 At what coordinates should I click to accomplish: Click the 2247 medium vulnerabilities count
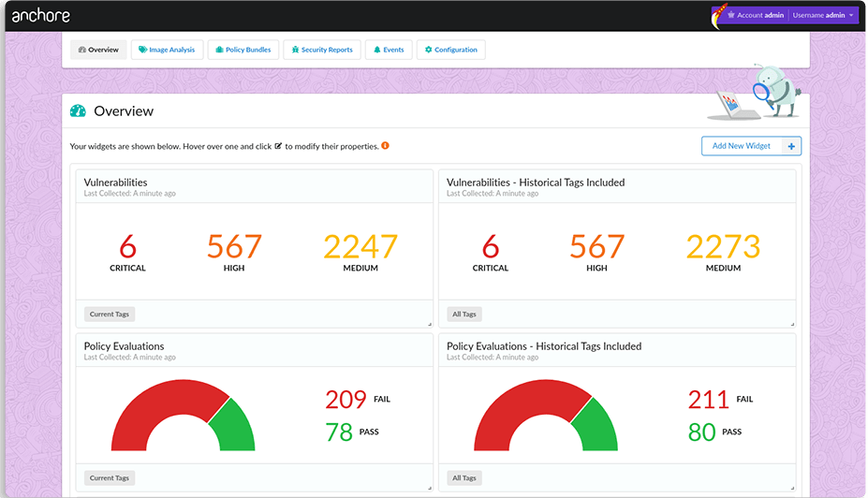coord(360,247)
